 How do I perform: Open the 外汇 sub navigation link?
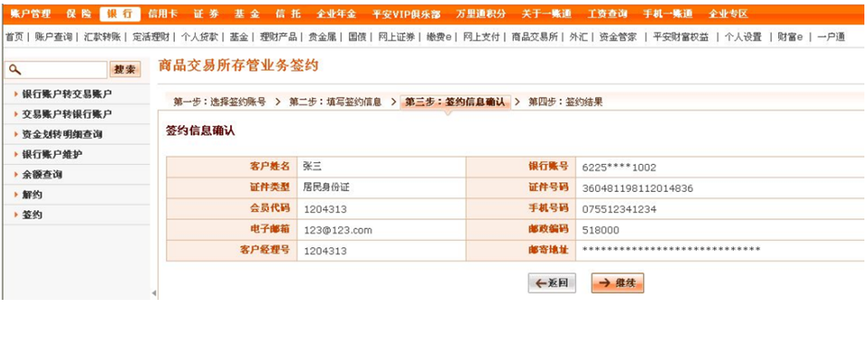click(578, 37)
